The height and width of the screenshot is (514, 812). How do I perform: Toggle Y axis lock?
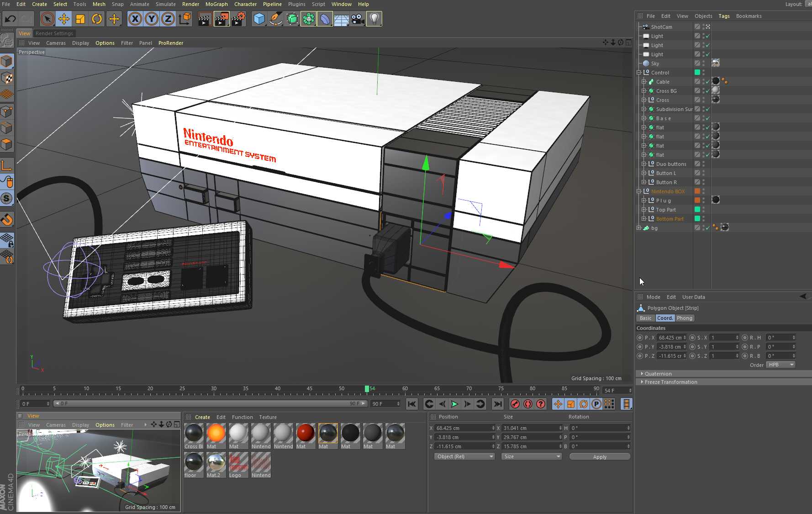152,19
